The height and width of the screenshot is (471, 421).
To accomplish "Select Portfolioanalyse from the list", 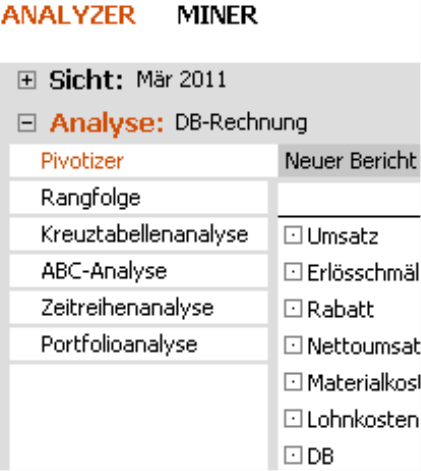I will pos(139,344).
